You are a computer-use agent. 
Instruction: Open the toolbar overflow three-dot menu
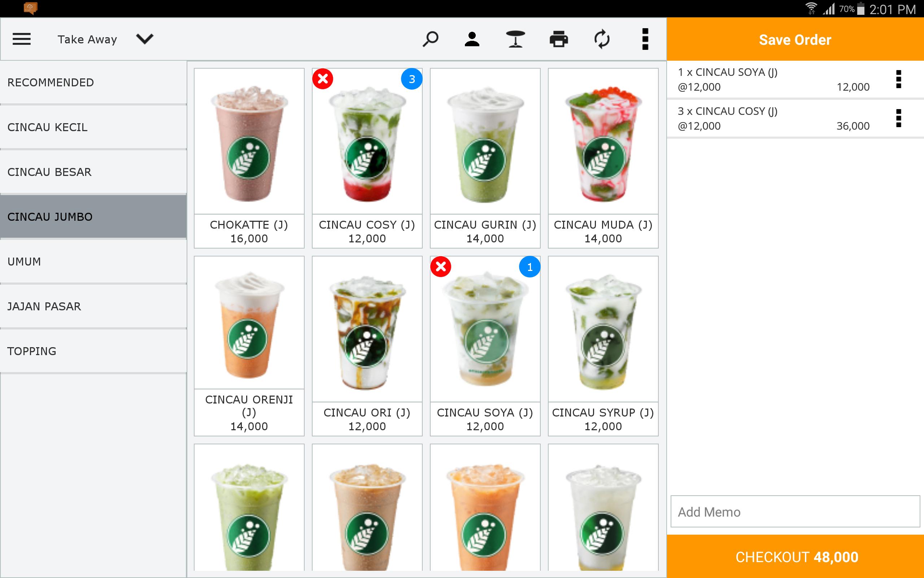(x=645, y=39)
